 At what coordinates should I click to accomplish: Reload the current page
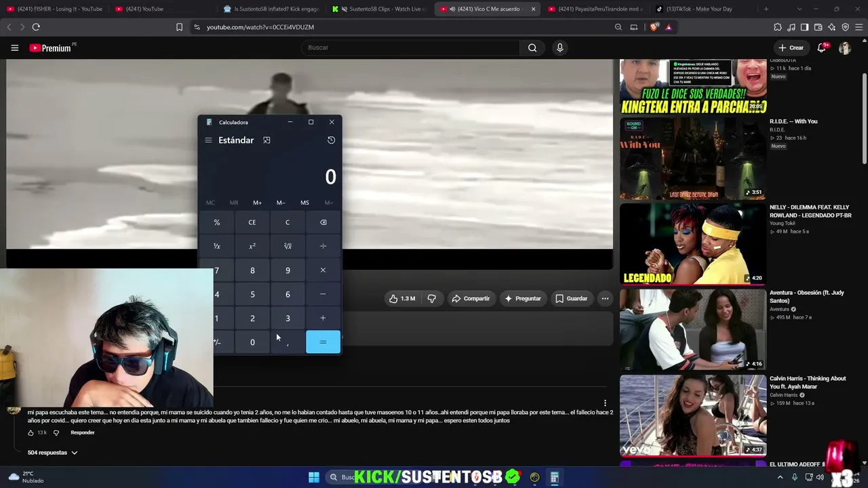pyautogui.click(x=36, y=27)
